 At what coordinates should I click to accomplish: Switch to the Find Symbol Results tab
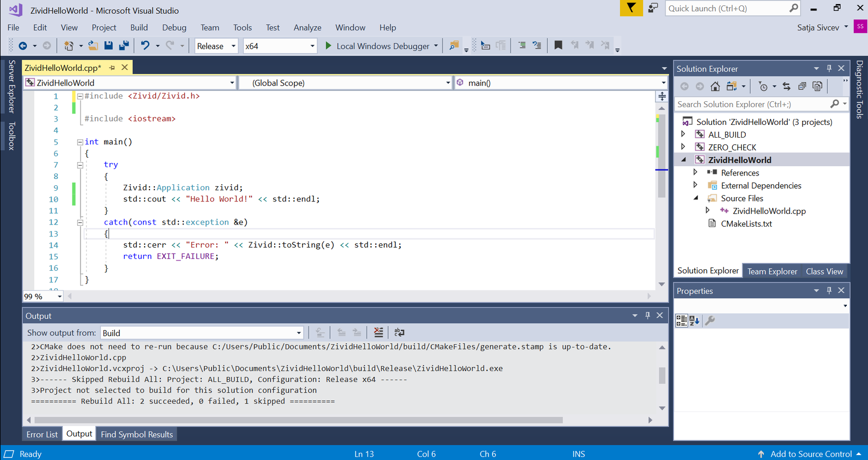[x=137, y=434]
